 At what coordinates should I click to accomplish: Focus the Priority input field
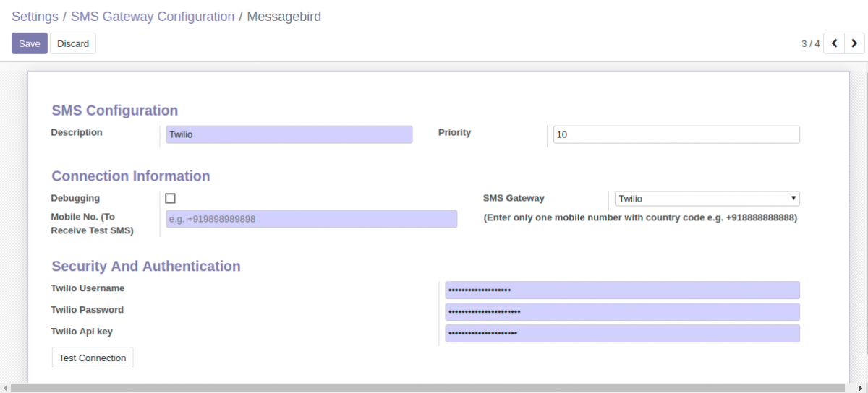(x=676, y=134)
